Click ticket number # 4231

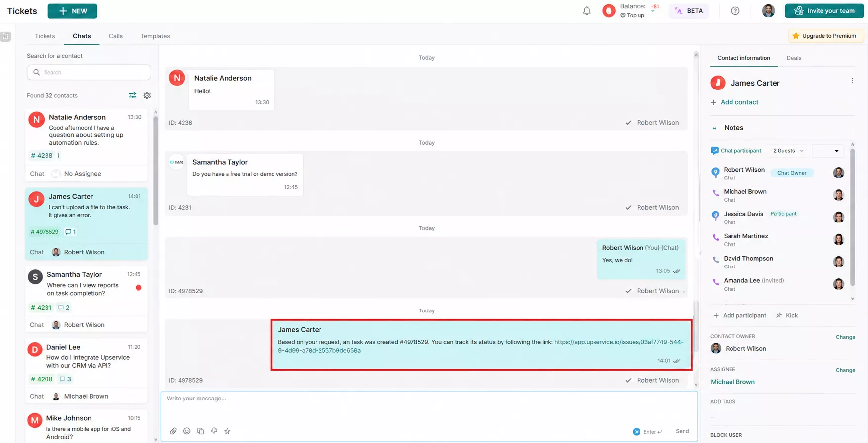coord(41,308)
